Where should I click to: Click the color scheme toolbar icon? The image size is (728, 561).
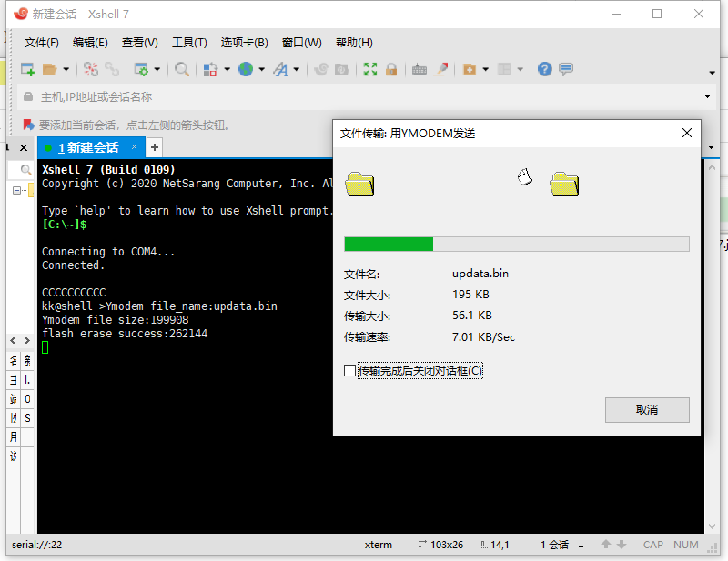coord(210,69)
